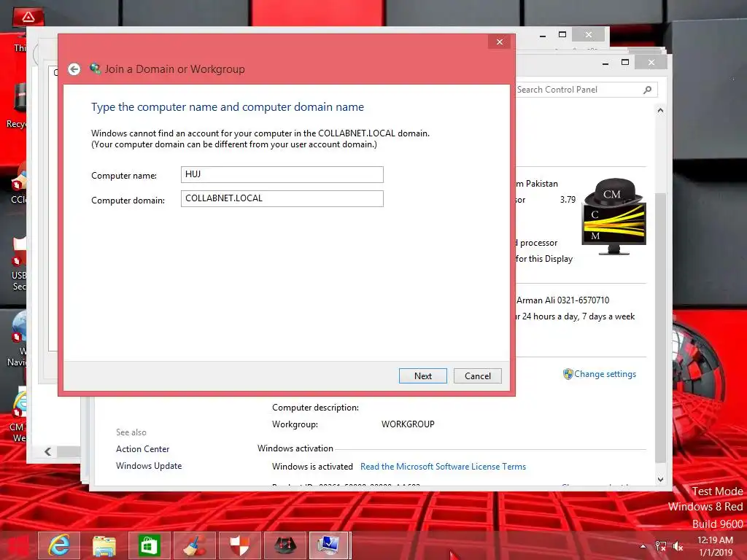Open File Explorer from the taskbar
Viewport: 747px width, 560px height.
coord(104,545)
